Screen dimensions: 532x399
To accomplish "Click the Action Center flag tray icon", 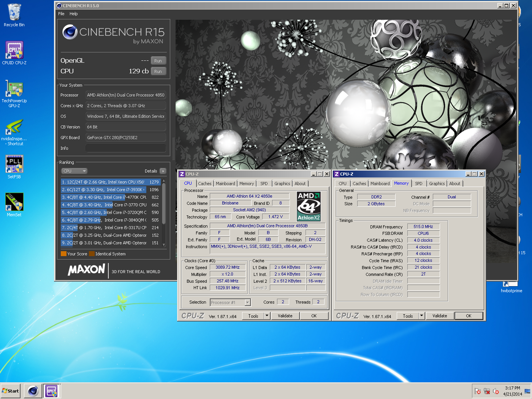I will point(478,391).
